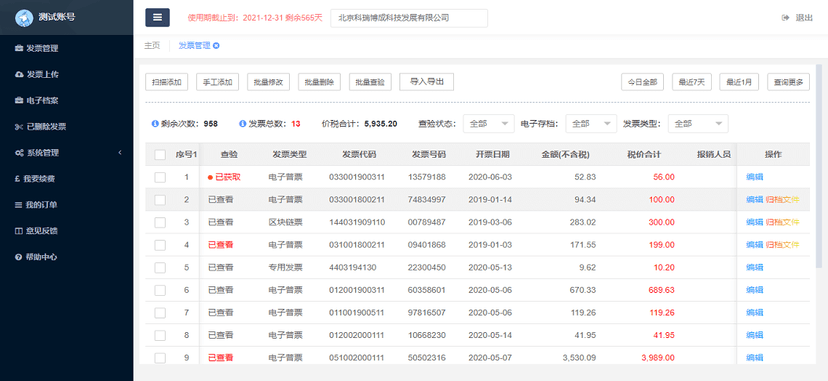Click the info icon beside 剩余次数
Image resolution: width=828 pixels, height=381 pixels.
pyautogui.click(x=155, y=124)
